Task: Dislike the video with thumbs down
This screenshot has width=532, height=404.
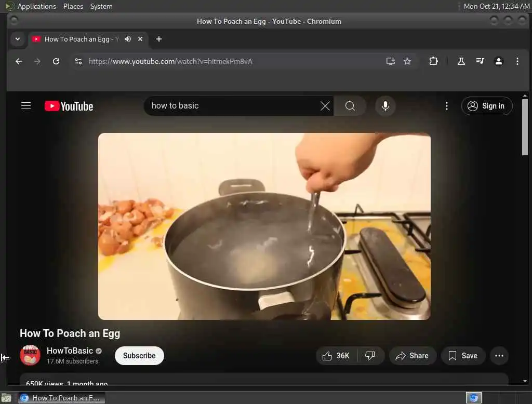Action: click(370, 356)
